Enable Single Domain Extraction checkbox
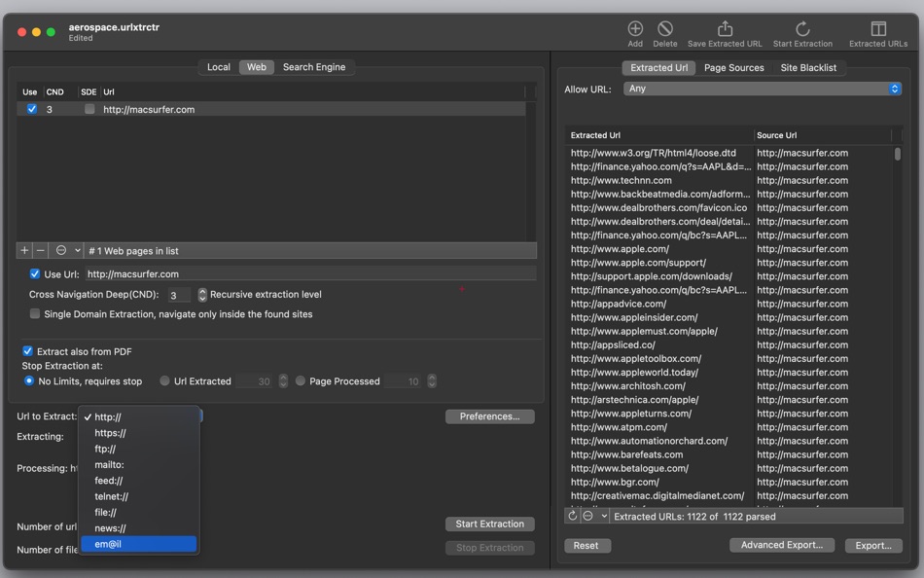The height and width of the screenshot is (578, 924). point(35,313)
